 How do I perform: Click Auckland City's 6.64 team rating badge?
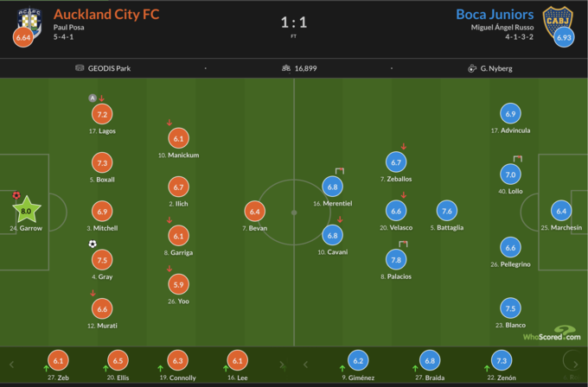click(x=22, y=37)
